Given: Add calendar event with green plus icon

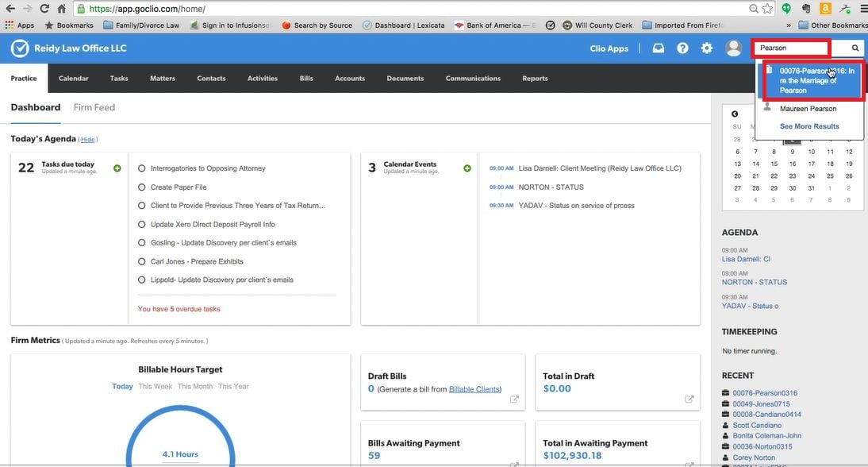Looking at the screenshot, I should click(x=467, y=168).
